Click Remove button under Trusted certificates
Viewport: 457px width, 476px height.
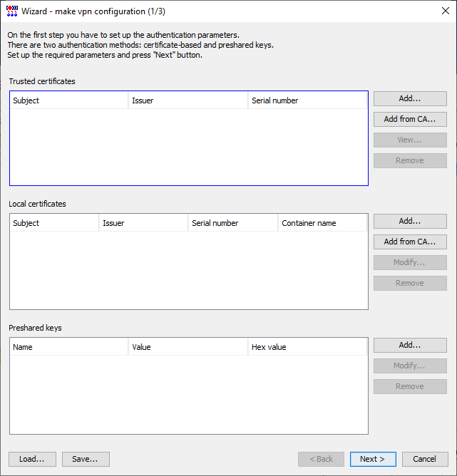pos(410,160)
